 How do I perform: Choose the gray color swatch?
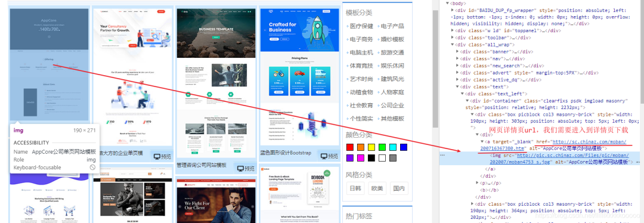392,157
